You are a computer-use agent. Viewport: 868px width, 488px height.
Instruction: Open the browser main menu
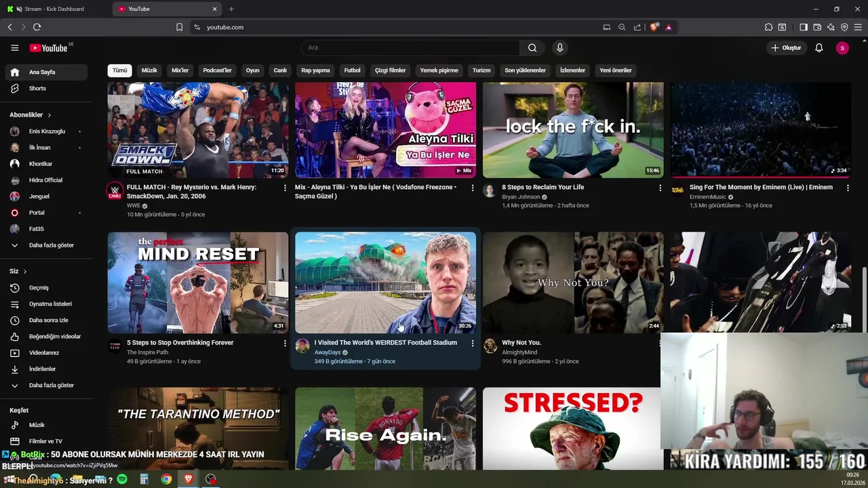point(858,27)
